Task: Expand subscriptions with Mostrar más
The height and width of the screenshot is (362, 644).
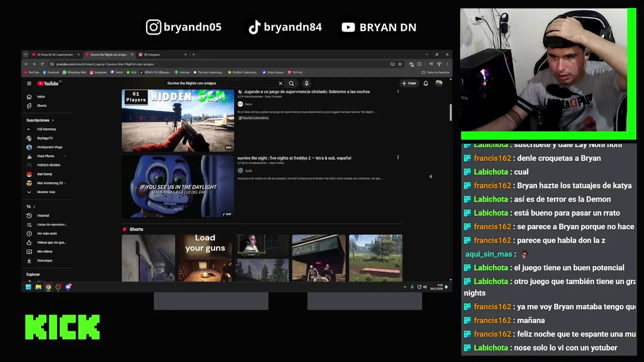Action: point(41,192)
